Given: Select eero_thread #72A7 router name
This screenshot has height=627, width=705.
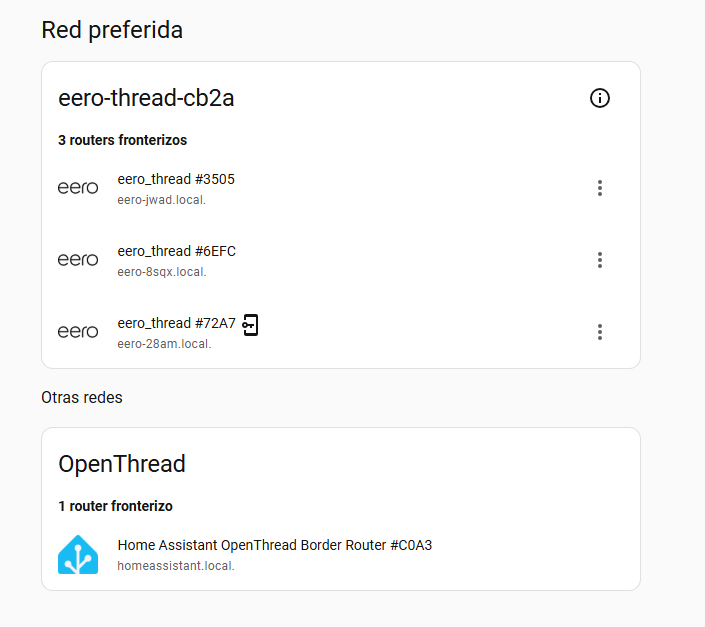Looking at the screenshot, I should pyautogui.click(x=176, y=323).
